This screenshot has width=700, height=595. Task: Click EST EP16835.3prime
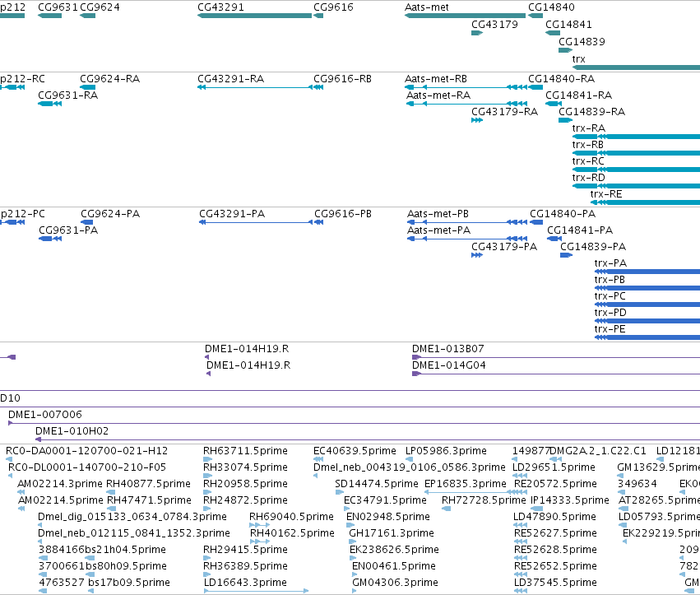coord(466,484)
